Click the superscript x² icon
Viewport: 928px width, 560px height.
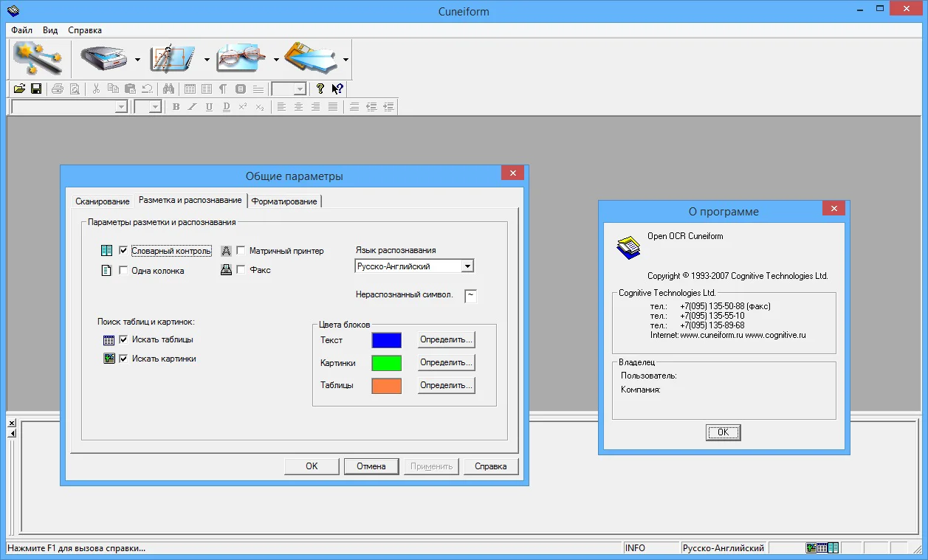tap(243, 107)
